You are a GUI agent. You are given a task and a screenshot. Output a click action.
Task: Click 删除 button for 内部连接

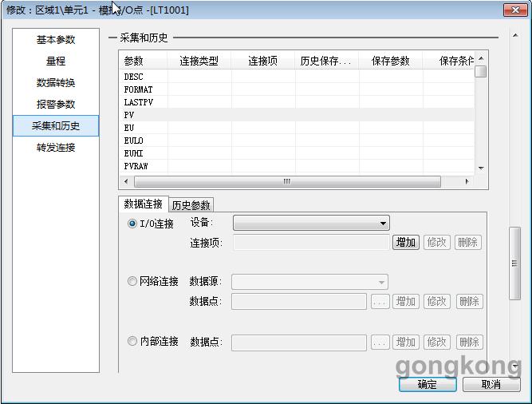[x=469, y=343]
